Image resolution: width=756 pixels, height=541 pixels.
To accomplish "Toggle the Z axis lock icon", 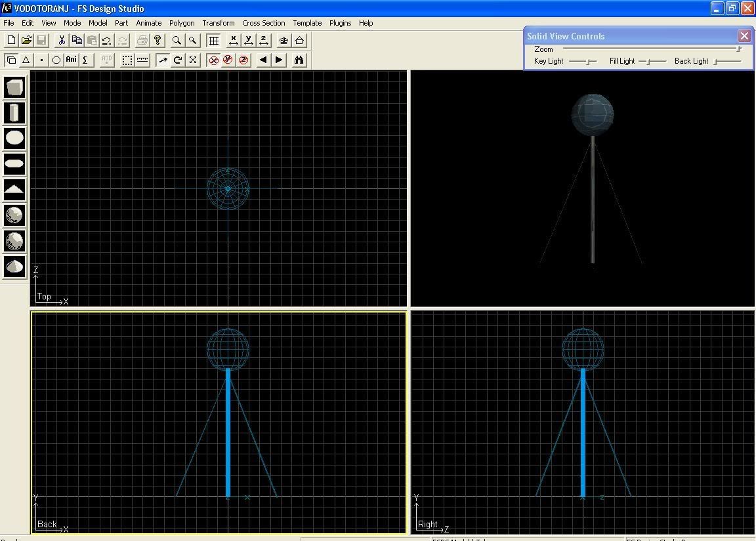I will (x=243, y=60).
